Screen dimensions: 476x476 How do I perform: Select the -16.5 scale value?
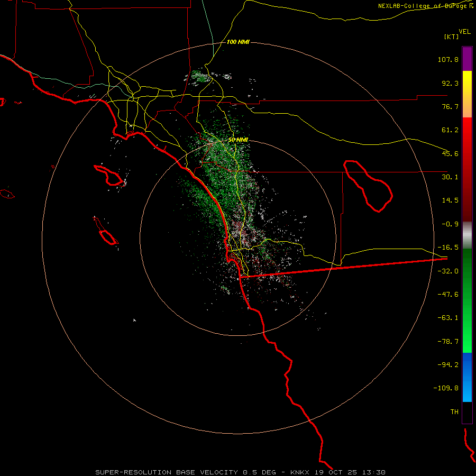pyautogui.click(x=448, y=248)
